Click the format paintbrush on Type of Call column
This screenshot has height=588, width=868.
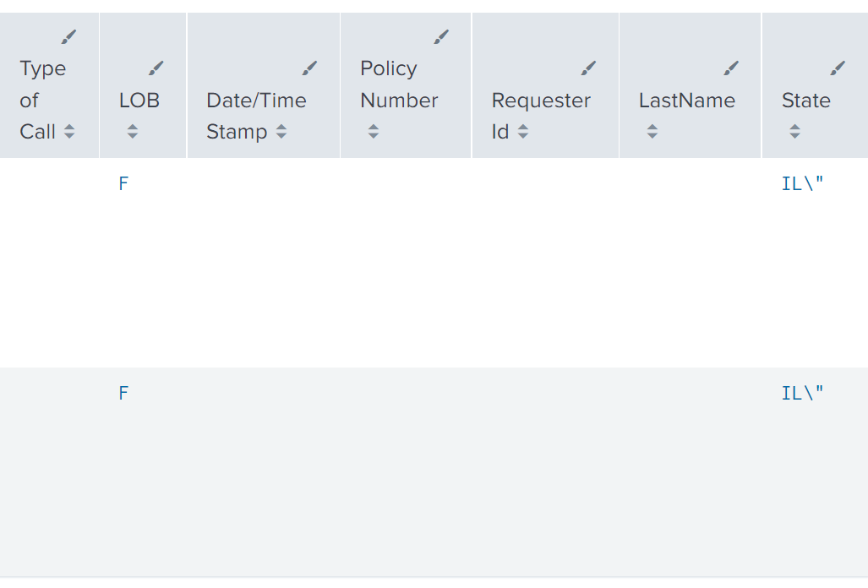[x=68, y=37]
